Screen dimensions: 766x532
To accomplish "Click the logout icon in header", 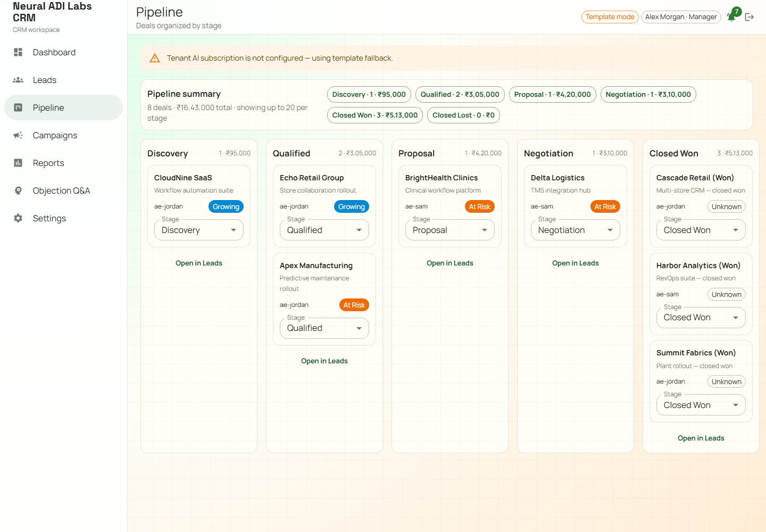I will click(750, 17).
